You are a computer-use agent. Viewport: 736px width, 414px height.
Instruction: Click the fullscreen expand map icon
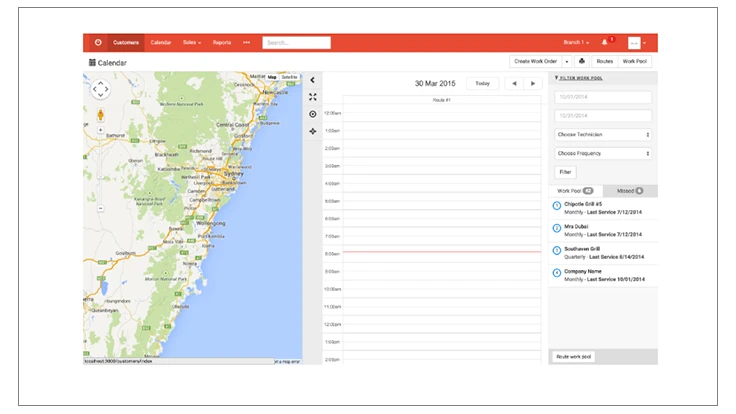(312, 97)
